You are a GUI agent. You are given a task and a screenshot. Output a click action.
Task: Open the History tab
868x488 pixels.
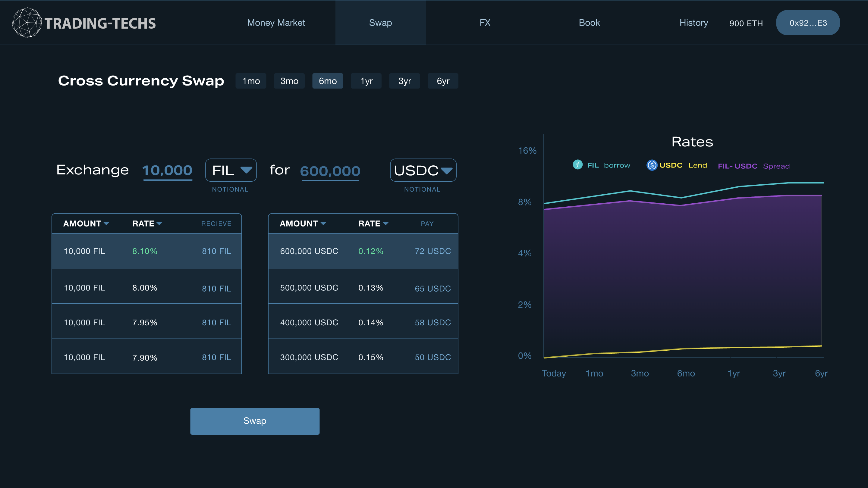(693, 23)
